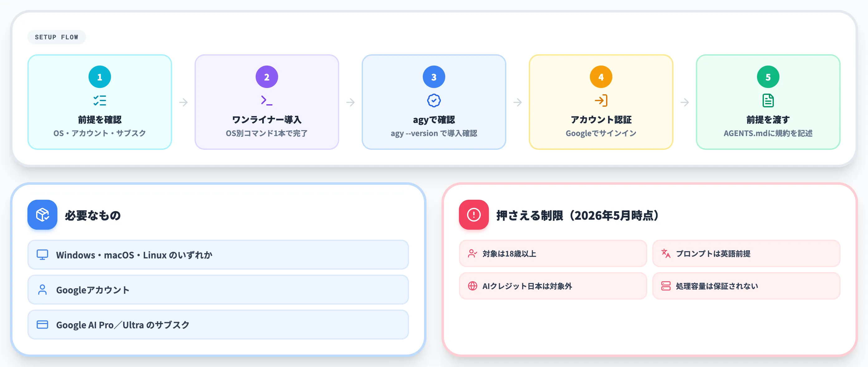
Task: Click the person icon in Googleアカウント row
Action: (42, 290)
